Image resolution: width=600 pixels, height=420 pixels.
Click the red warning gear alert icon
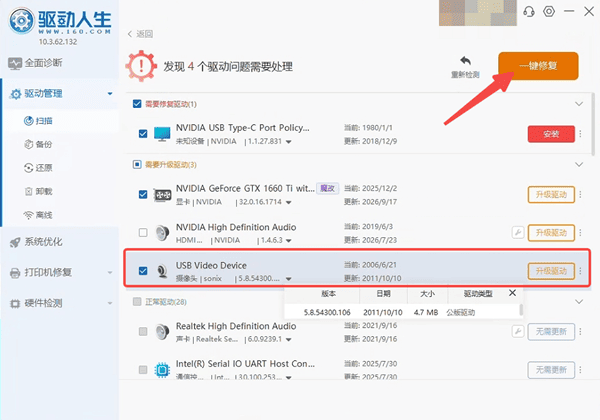click(x=141, y=66)
